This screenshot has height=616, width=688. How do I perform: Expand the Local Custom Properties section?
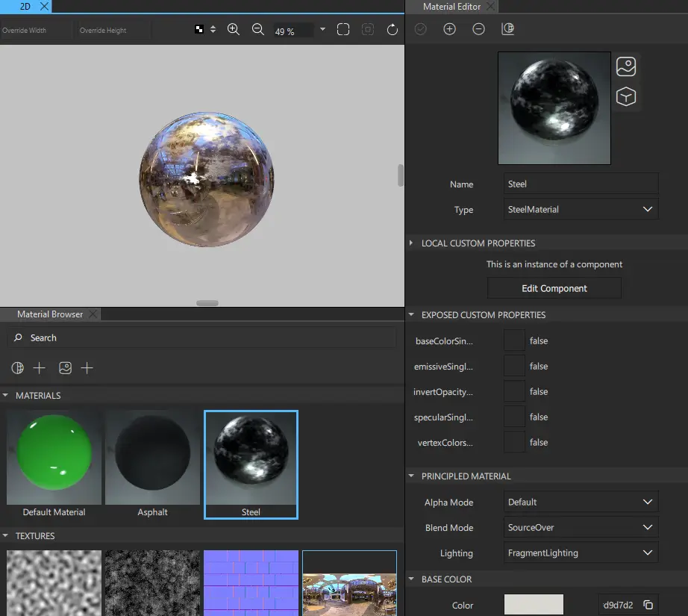[x=410, y=243]
